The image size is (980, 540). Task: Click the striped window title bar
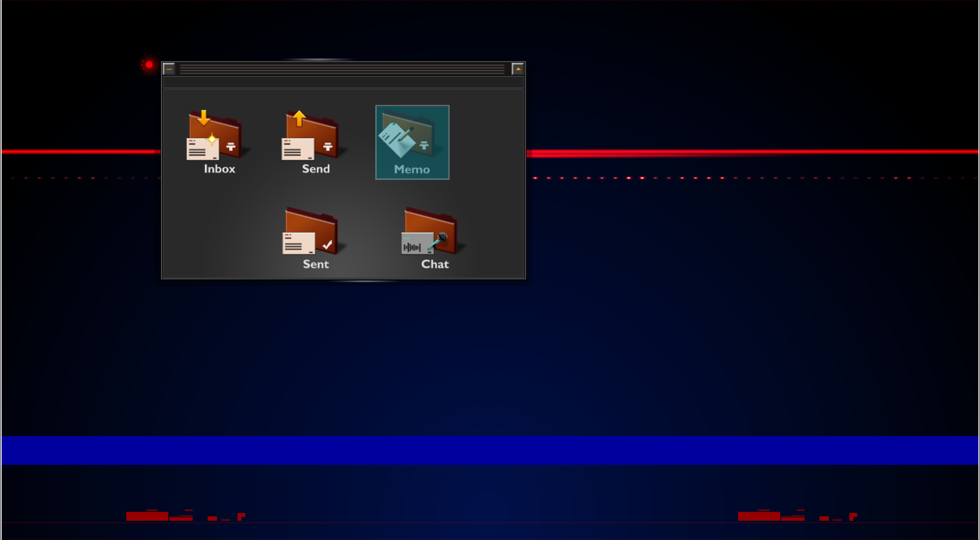(x=342, y=69)
